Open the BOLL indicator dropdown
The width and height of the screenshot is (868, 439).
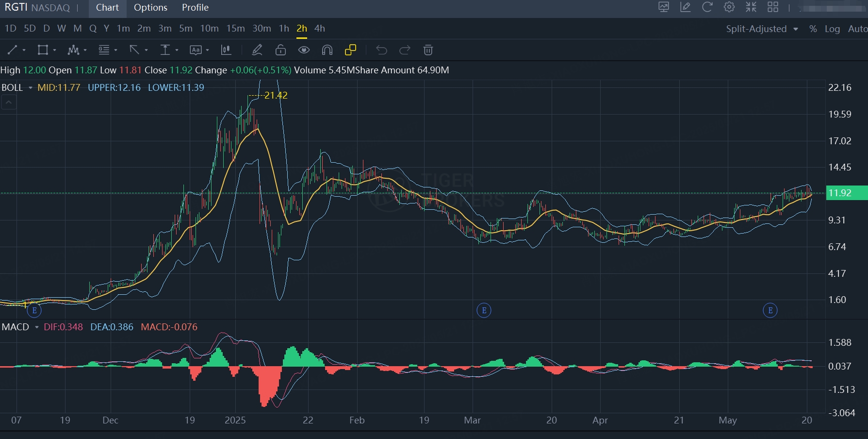(x=30, y=88)
